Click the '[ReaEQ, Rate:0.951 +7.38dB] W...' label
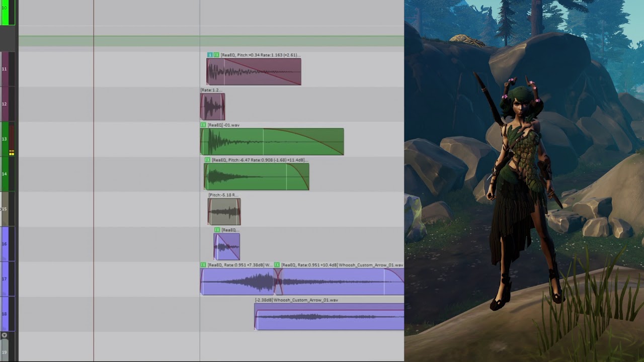The width and height of the screenshot is (644, 362). point(240,265)
